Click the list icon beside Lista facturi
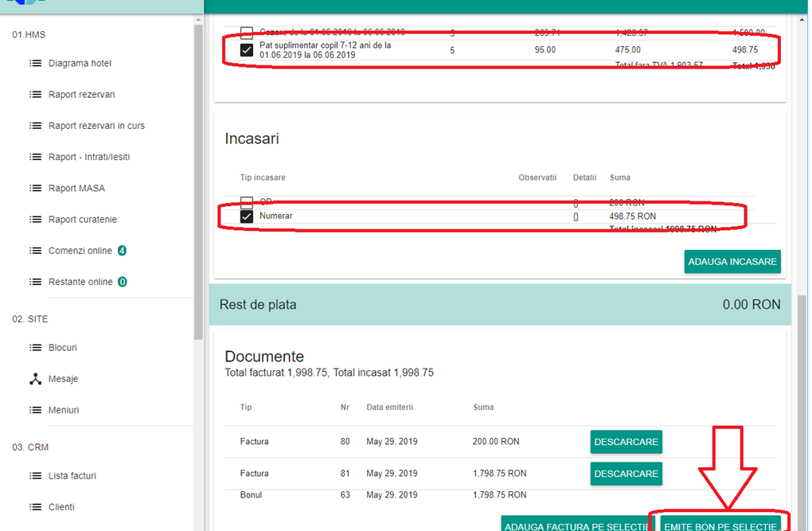The image size is (812, 531). [x=35, y=475]
